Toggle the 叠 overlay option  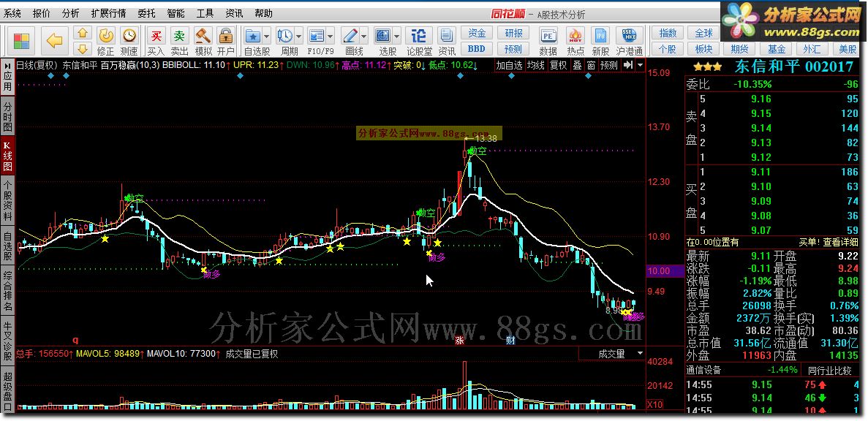pos(577,65)
